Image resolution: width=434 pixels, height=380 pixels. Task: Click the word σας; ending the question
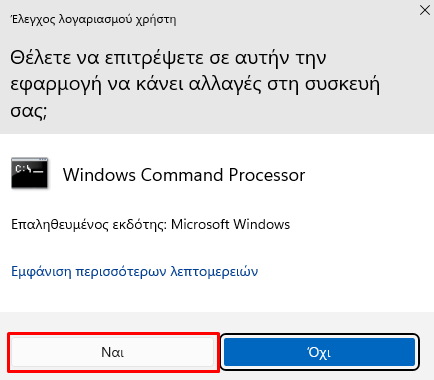tap(29, 110)
